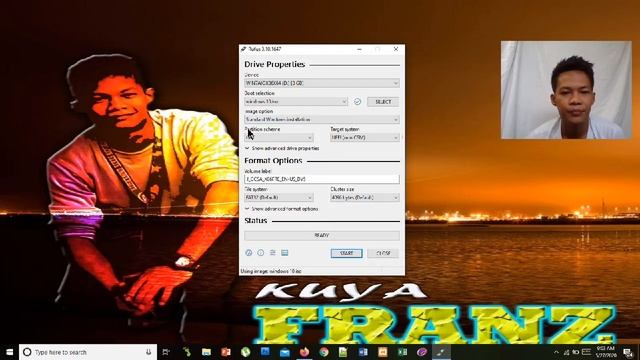Open the Windows Start menu
Image resolution: width=640 pixels, height=360 pixels.
(x=9, y=352)
